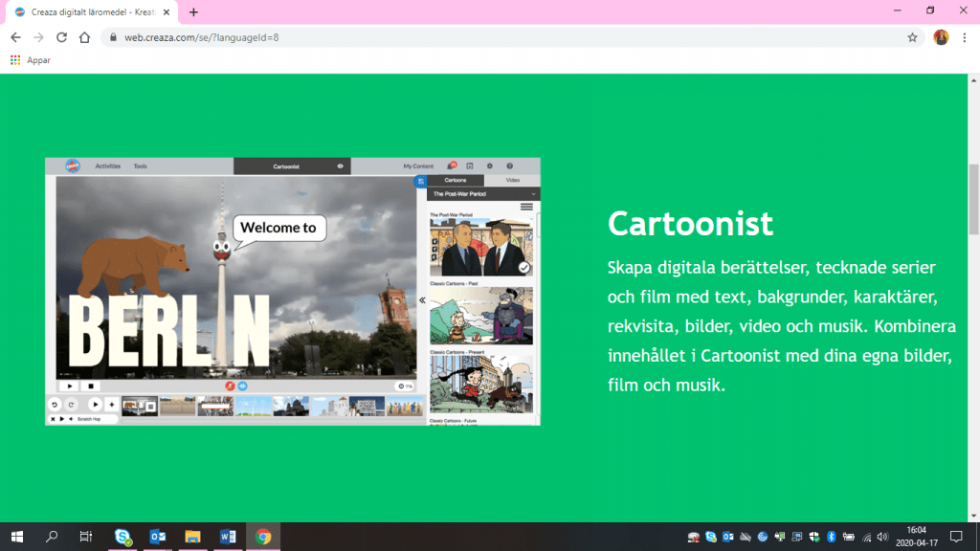980x551 pixels.
Task: Click the Cartoonist heading text
Action: point(690,224)
